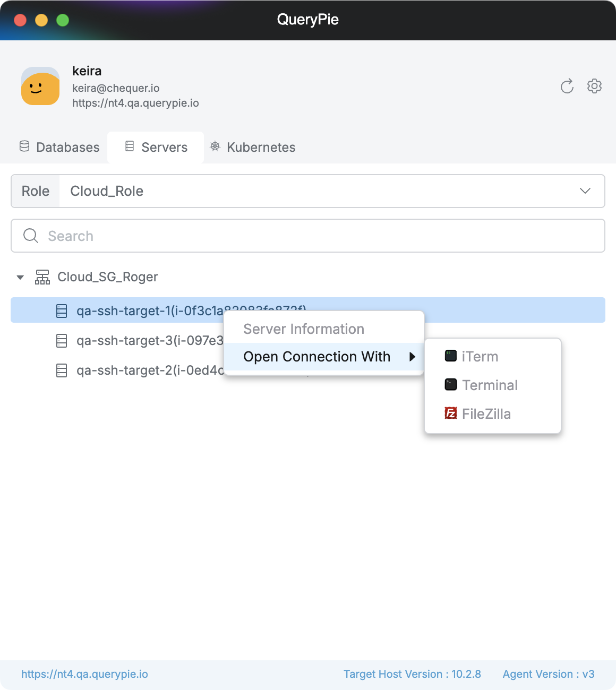Click the server icon beside qa-ssh-target-2
Viewport: 616px width, 690px height.
point(62,370)
